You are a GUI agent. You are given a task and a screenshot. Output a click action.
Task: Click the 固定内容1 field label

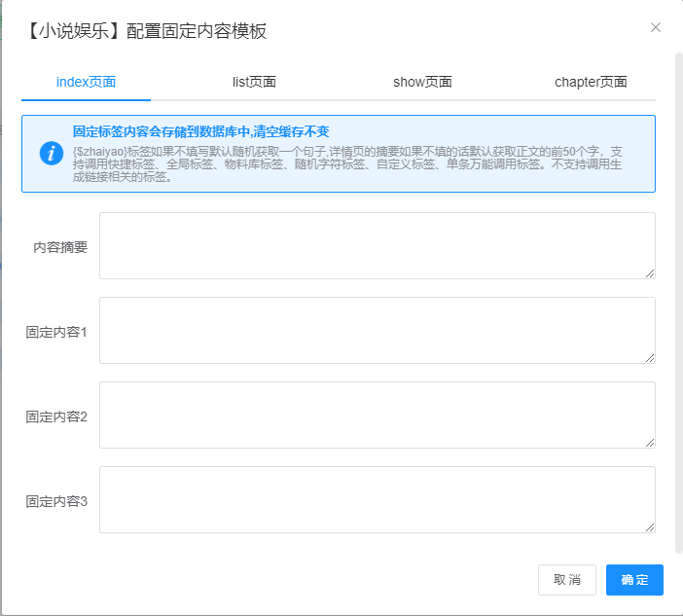click(56, 332)
